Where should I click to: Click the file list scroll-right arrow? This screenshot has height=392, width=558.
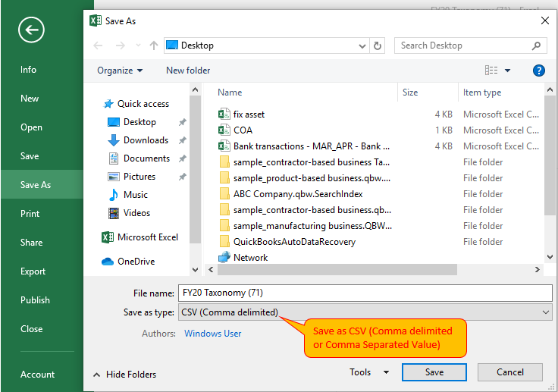(538, 270)
